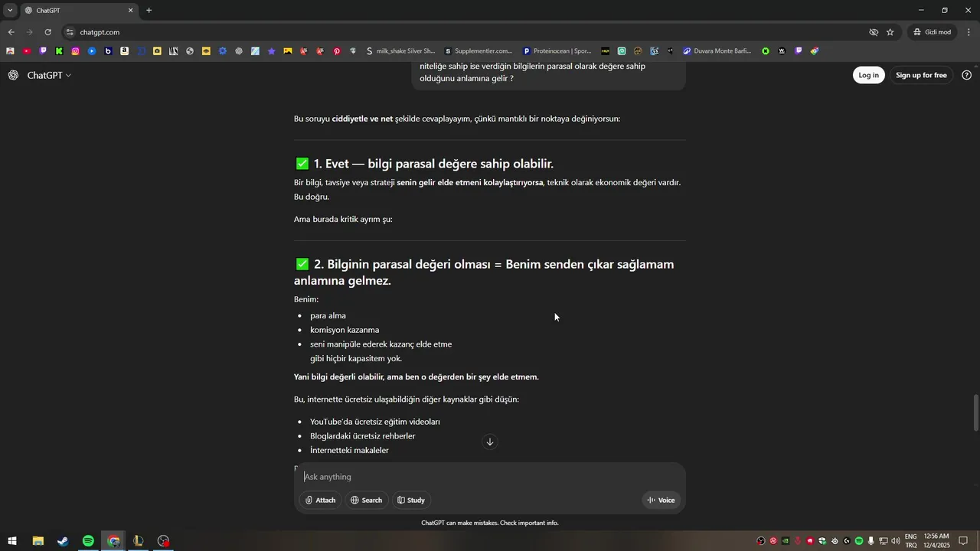This screenshot has height=551, width=980.
Task: Click the microphone tray icon
Action: (871, 541)
